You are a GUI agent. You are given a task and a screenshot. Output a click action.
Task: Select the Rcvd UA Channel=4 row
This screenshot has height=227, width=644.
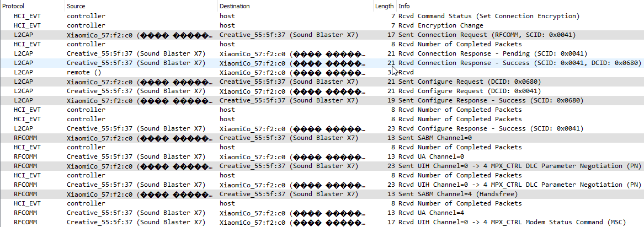[322, 213]
